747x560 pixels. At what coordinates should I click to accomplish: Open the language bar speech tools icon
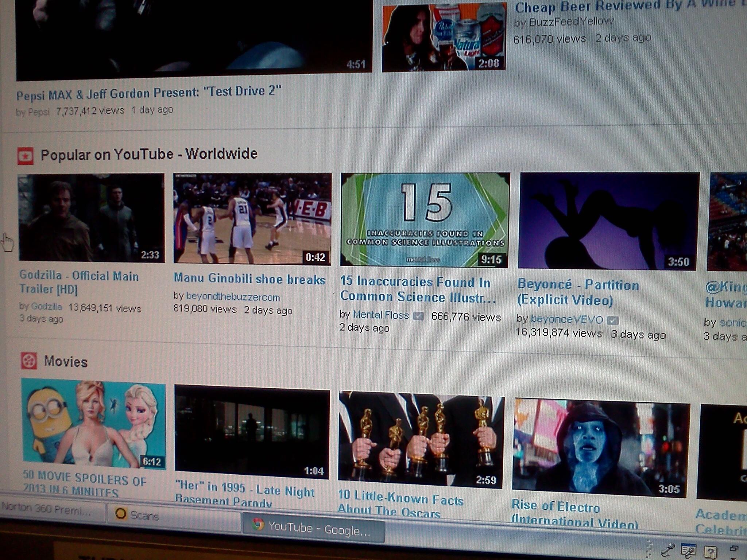pos(689,550)
